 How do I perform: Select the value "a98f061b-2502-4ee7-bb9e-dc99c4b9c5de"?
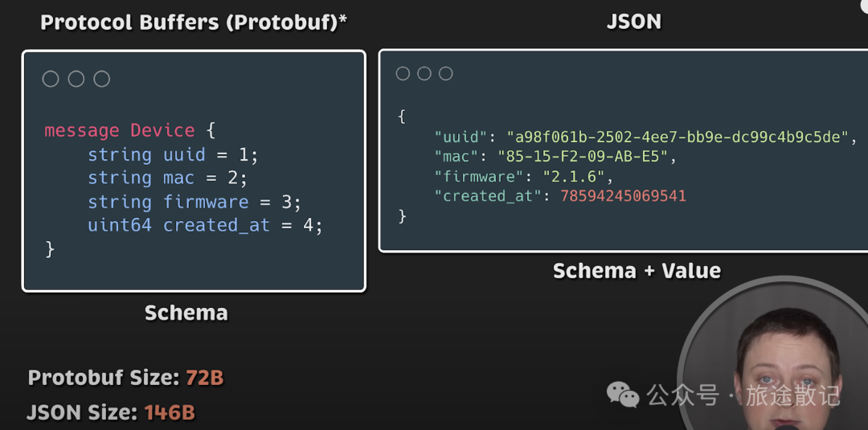click(x=678, y=137)
